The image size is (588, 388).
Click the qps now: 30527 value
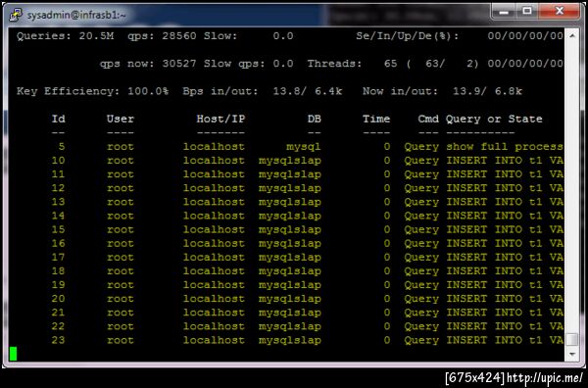(148, 64)
